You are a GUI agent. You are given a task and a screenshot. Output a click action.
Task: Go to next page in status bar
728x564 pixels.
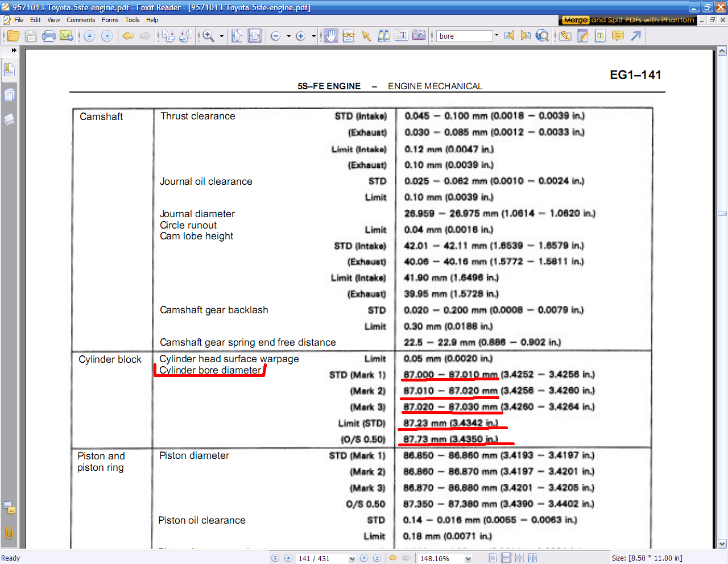coord(364,558)
